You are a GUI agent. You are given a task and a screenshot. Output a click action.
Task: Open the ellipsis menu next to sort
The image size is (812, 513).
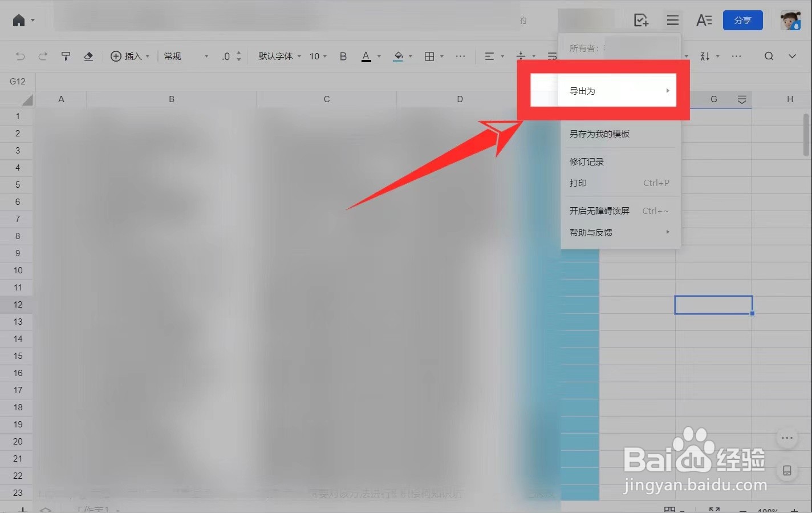click(x=736, y=56)
